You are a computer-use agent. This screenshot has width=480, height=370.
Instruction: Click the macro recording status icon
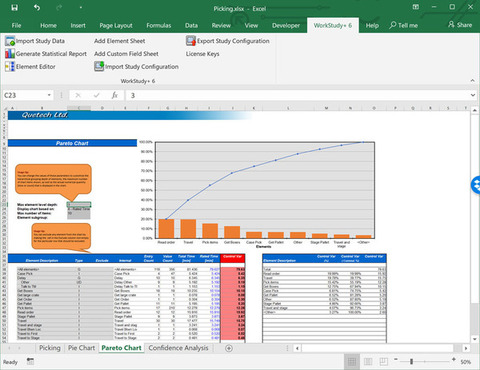click(30, 361)
